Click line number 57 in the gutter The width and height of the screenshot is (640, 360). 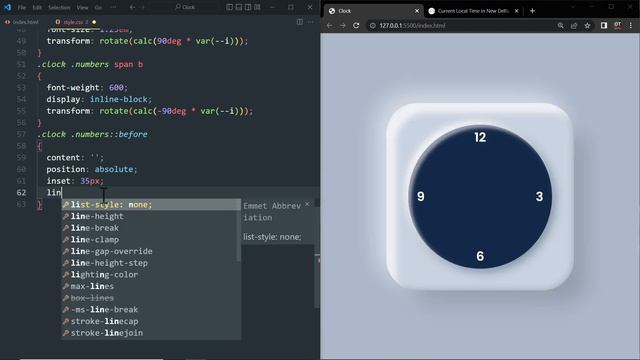coord(21,134)
